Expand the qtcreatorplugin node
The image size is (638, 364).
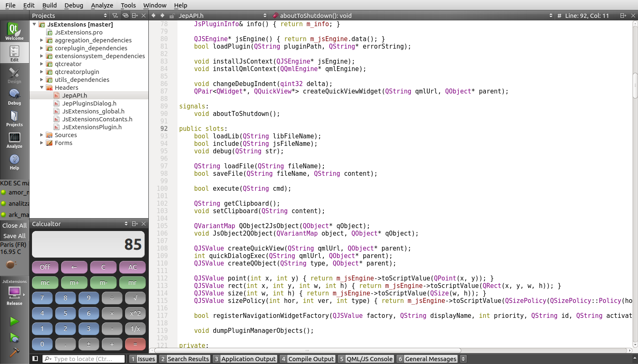[x=42, y=72]
